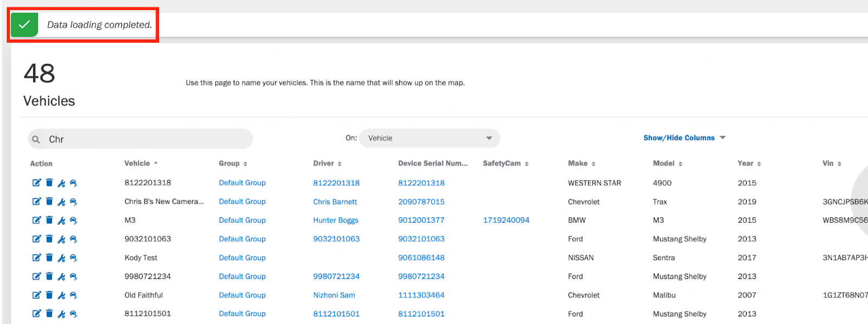Viewport: 868px width, 324px height.
Task: Sort table by Driver column
Action: 327,163
